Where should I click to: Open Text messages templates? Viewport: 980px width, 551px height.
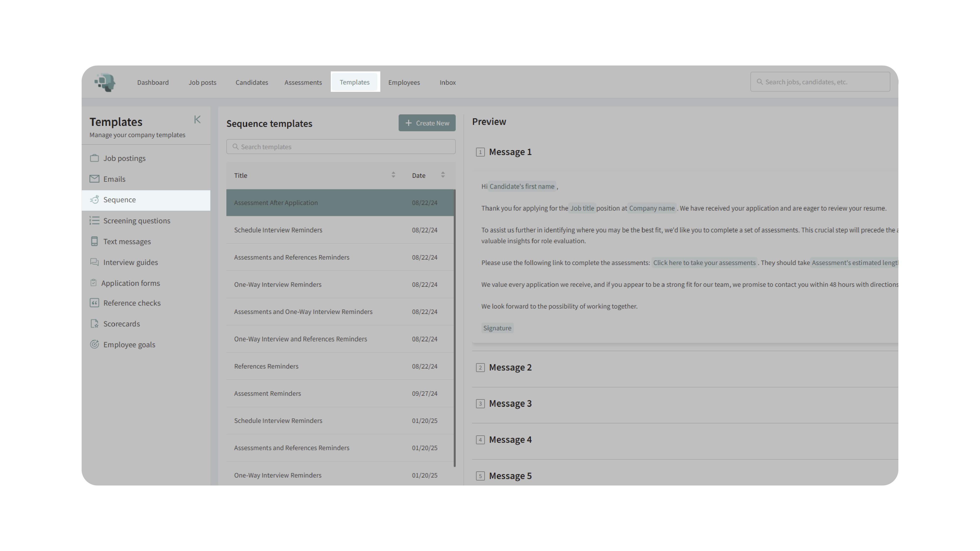pos(127,242)
